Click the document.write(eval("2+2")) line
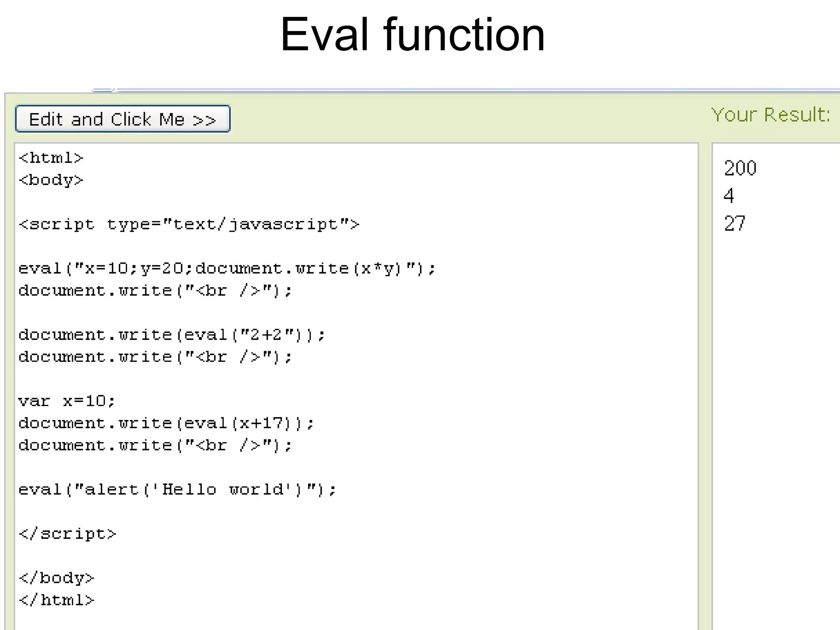This screenshot has width=840, height=630. (x=172, y=335)
